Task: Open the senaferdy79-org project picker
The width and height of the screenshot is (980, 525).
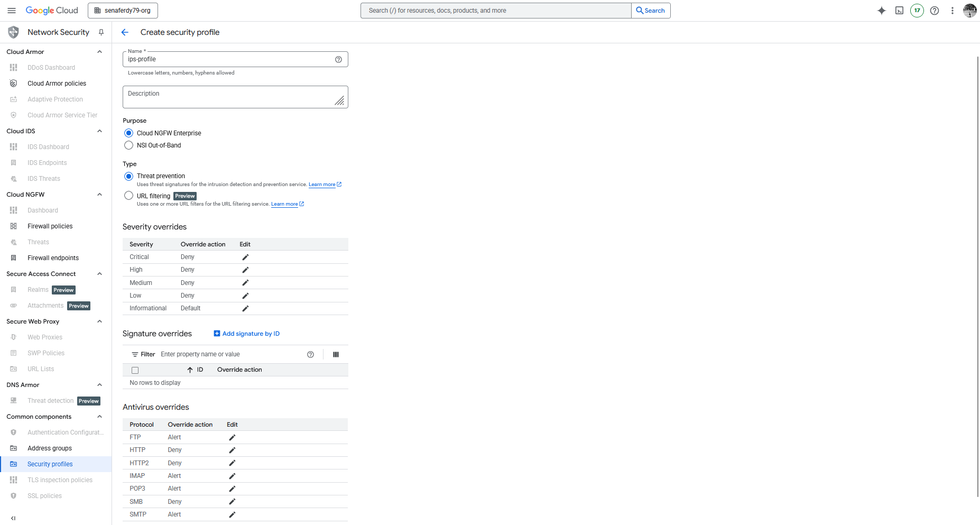Action: [x=123, y=11]
